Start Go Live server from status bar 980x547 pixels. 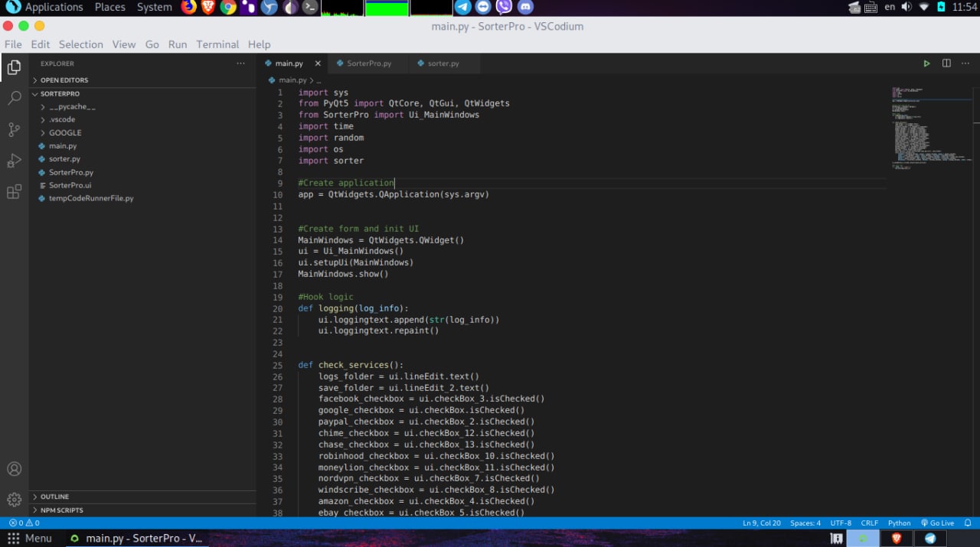tap(937, 523)
